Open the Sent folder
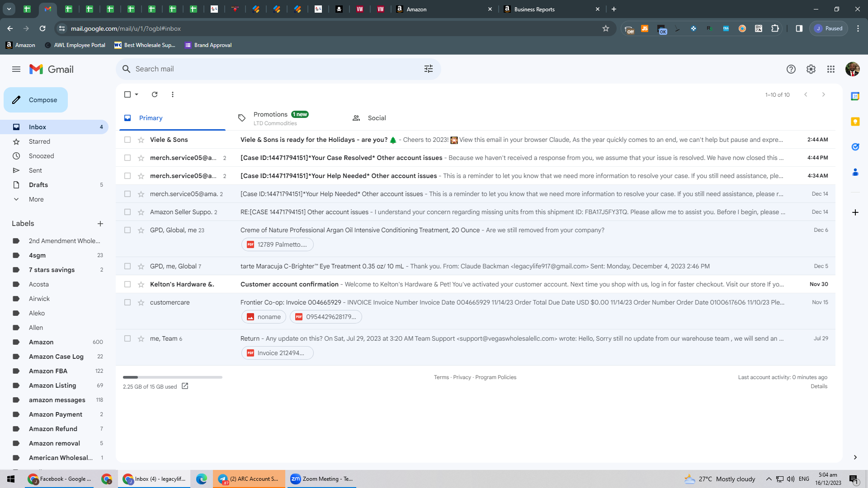Image resolution: width=868 pixels, height=488 pixels. [54, 170]
